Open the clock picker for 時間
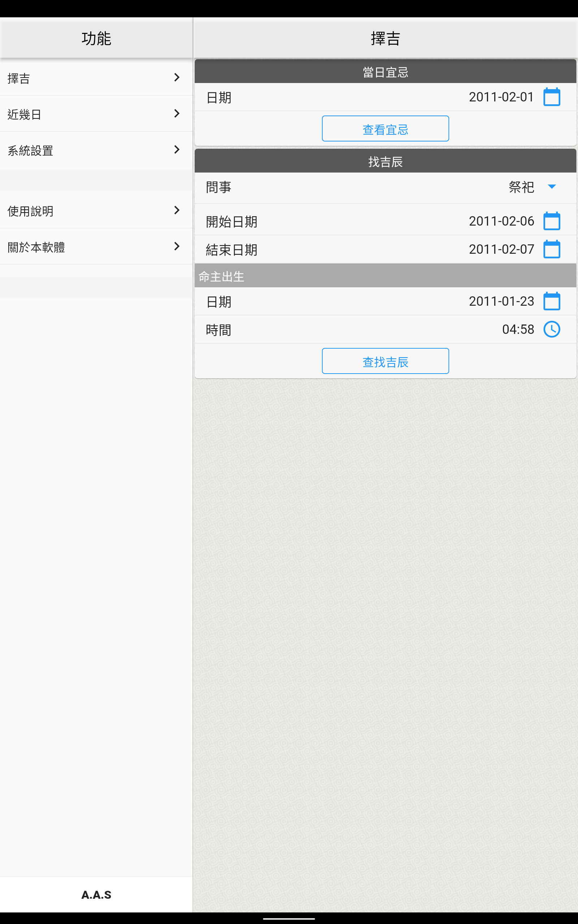Screen dimensions: 578x924 click(x=552, y=329)
